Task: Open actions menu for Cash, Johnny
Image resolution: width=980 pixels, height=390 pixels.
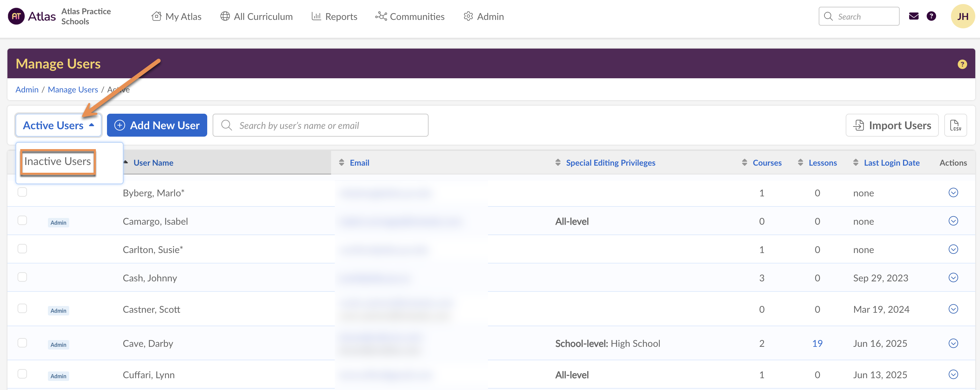Action: [x=953, y=278]
